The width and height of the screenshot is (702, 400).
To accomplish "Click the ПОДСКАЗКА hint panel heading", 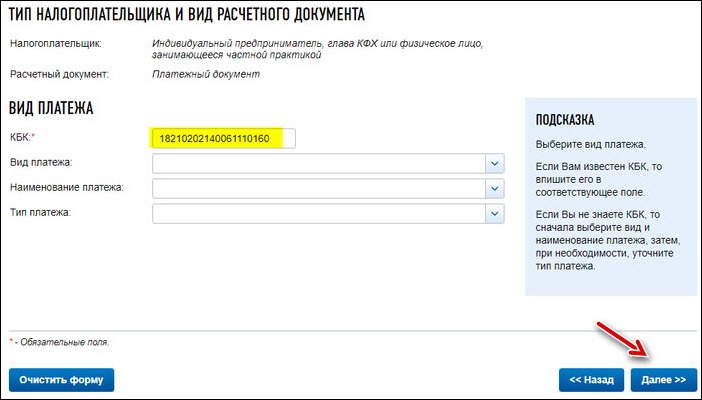I will tap(565, 120).
